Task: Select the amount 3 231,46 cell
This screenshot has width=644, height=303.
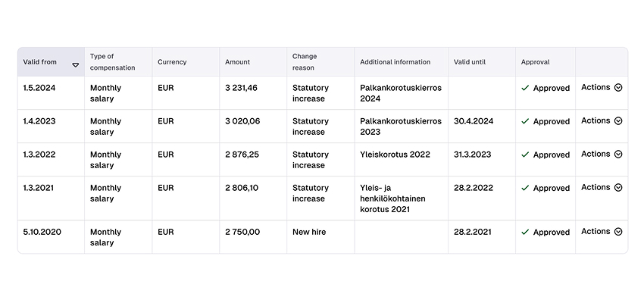Action: [x=241, y=88]
